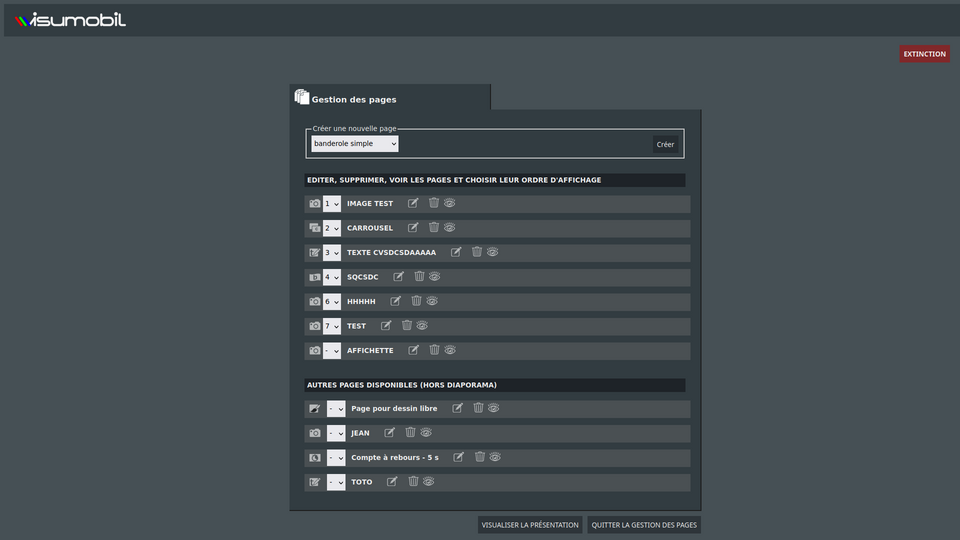The height and width of the screenshot is (540, 960).
Task: Click trash icon for Compte à rebours
Action: click(479, 457)
